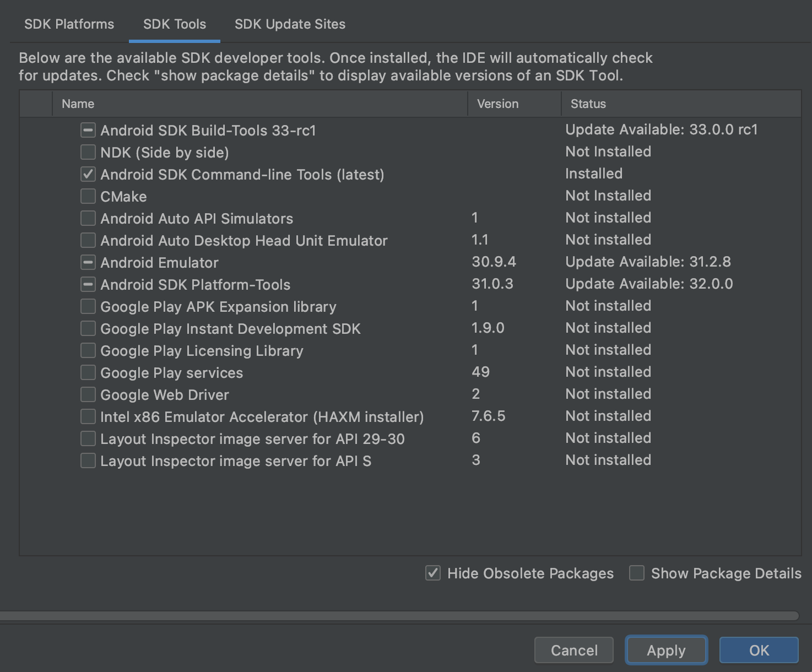Click version '1.1' of Desktop Head Unit Emulator

click(x=480, y=240)
